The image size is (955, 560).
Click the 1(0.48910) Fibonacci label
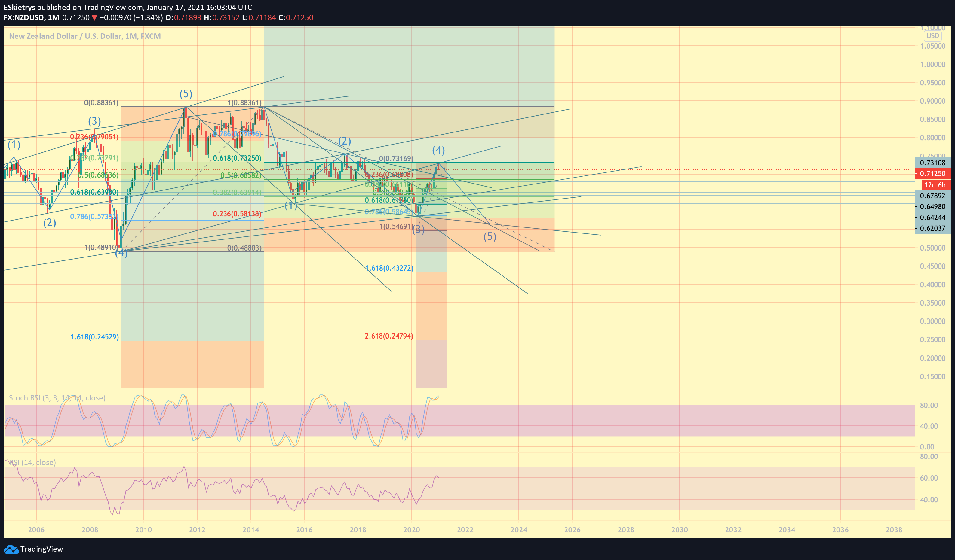101,247
